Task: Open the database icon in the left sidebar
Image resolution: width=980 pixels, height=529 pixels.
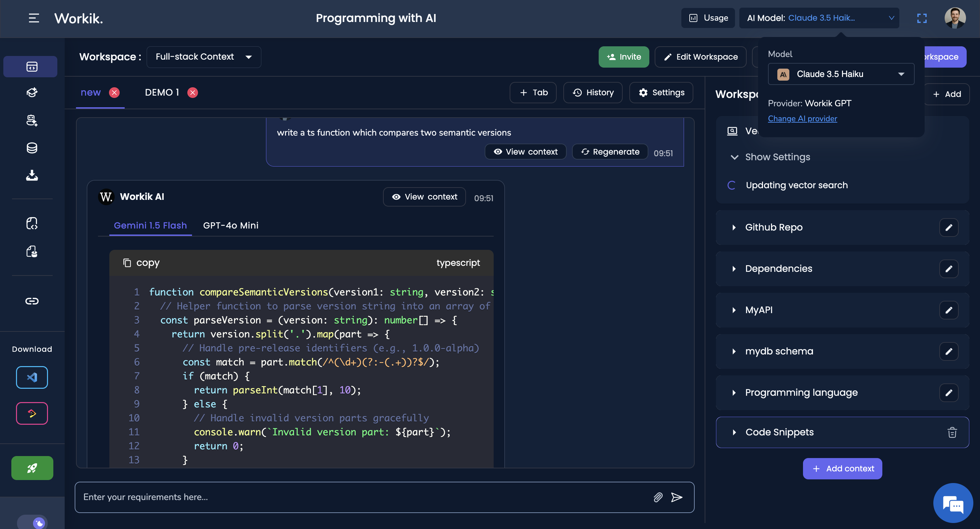Action: click(32, 148)
